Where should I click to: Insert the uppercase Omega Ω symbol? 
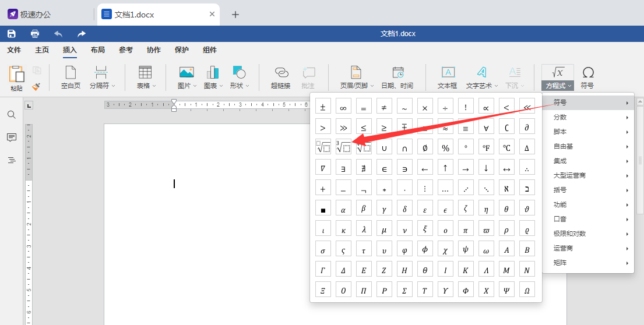(x=527, y=289)
